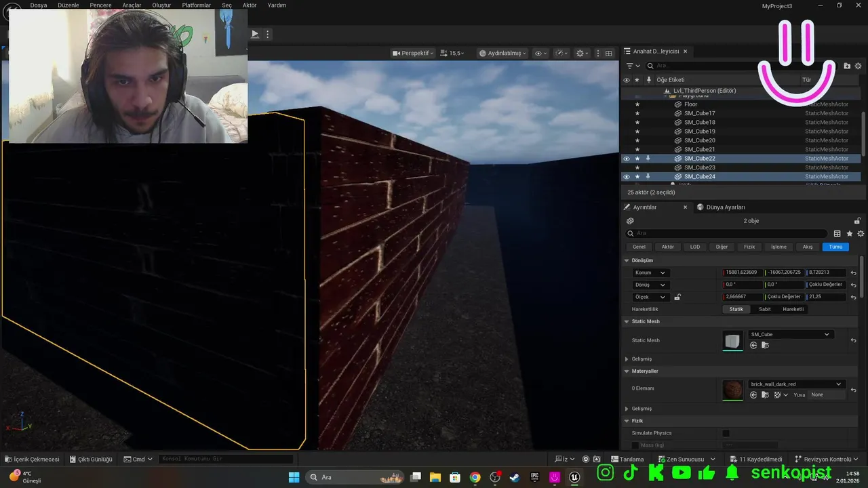The image size is (868, 488).
Task: Open outliner settings gear
Action: (858, 66)
